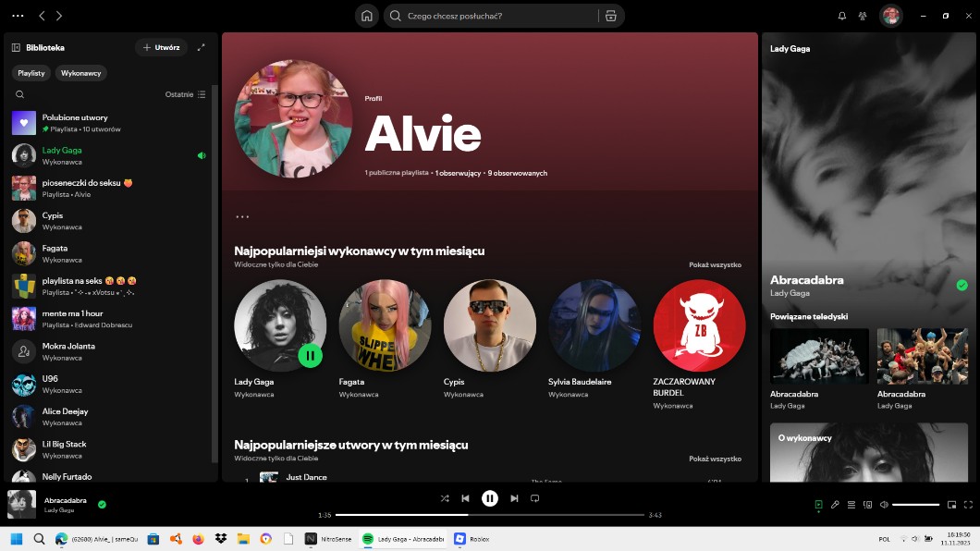The width and height of the screenshot is (980, 551).
Task: Expand the Biblioteka panel with arrows icon
Action: pos(202,47)
